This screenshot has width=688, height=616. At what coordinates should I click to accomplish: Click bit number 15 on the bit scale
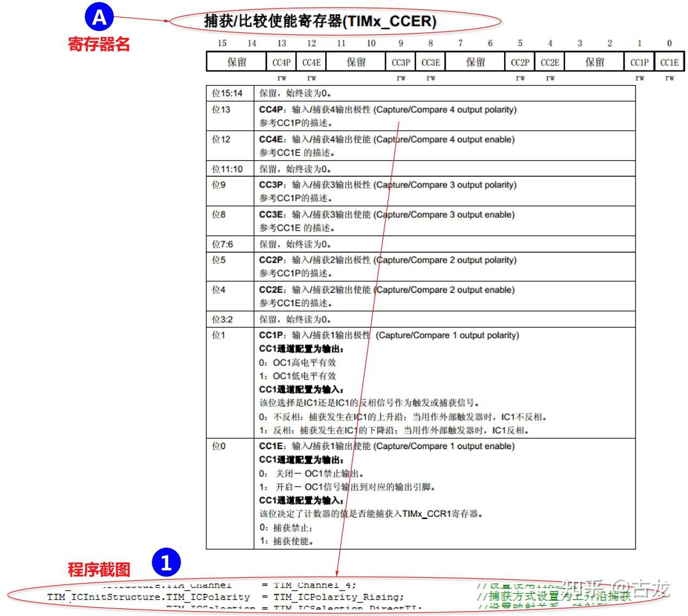pos(222,43)
